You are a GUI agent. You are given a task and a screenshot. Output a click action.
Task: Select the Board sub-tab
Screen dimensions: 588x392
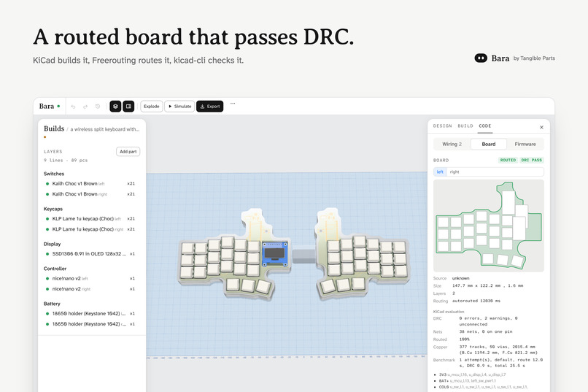tap(489, 144)
